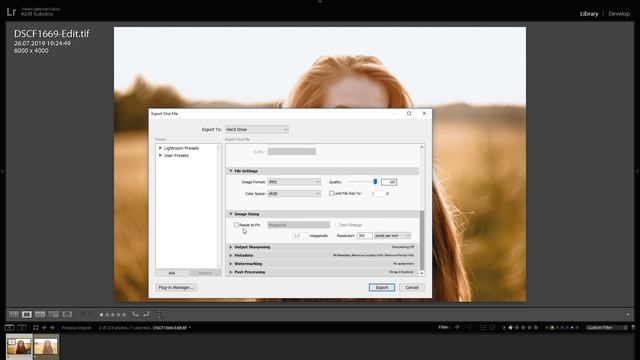Open Color Space dropdown

click(x=294, y=193)
